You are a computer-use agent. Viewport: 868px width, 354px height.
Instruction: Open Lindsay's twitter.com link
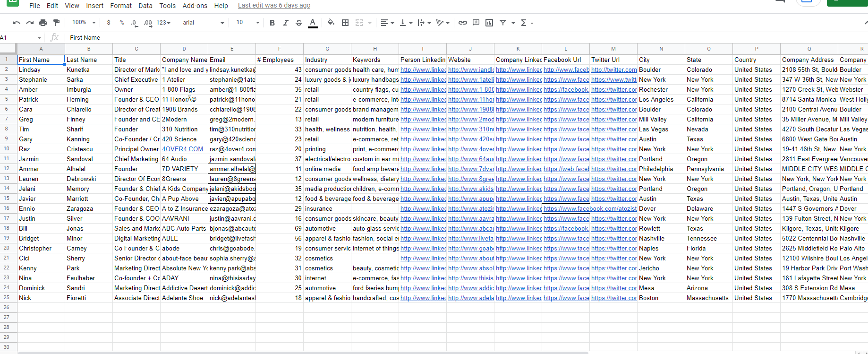[613, 70]
